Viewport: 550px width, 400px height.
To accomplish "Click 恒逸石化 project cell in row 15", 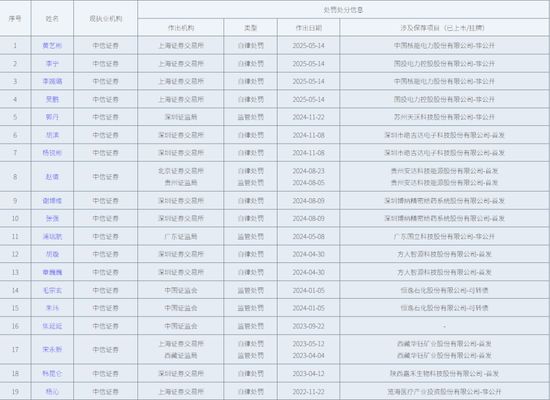I will (x=444, y=308).
